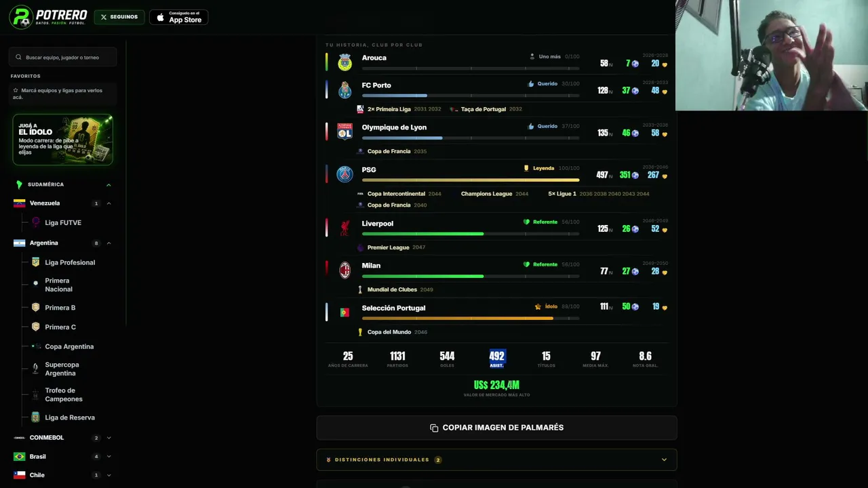The image size is (868, 488).
Task: Click the Taça de Portugal 2032 entry
Action: pyautogui.click(x=486, y=109)
